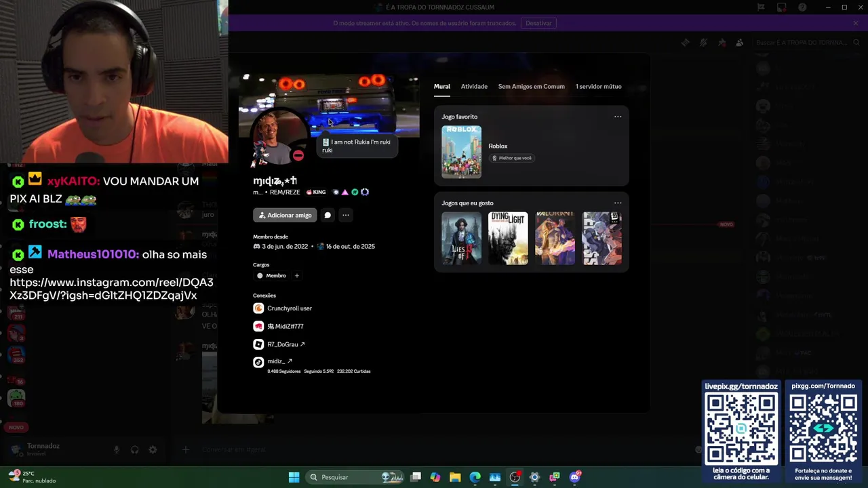Image resolution: width=868 pixels, height=488 pixels.
Task: Switch to the Mural tab
Action: 442,87
